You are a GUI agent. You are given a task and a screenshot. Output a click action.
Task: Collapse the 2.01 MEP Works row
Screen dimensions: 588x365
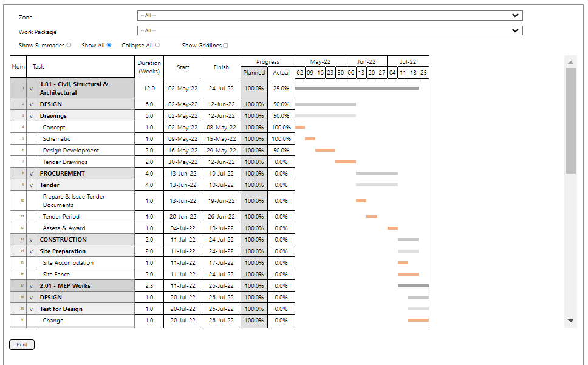point(31,286)
